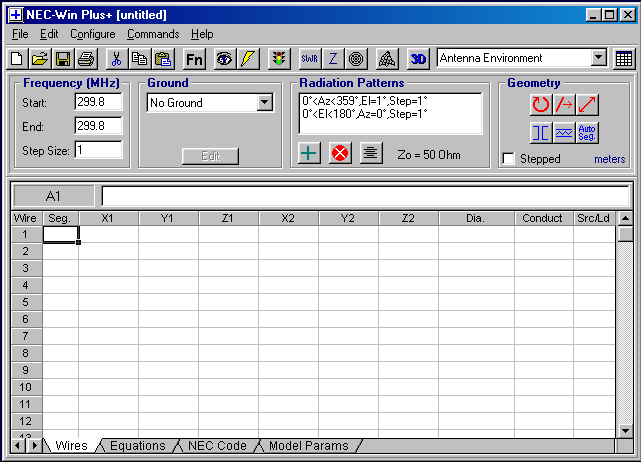Screen dimensions: 641x462
Task: Select the azimuth pattern line 0°<Az<359°
Action: pos(365,101)
